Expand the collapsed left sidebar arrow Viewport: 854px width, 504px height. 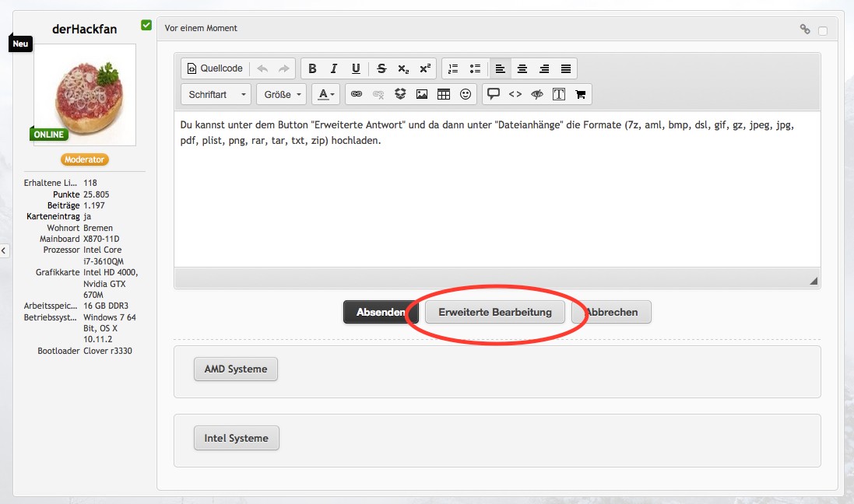pyautogui.click(x=4, y=251)
